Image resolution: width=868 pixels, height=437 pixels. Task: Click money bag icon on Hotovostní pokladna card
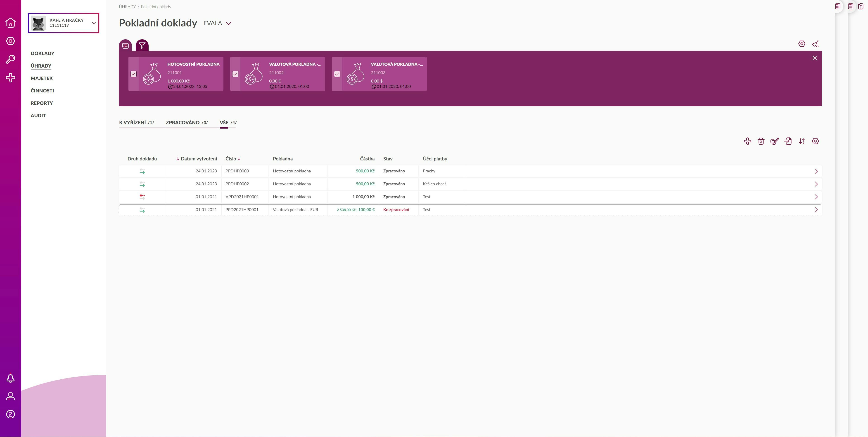click(x=152, y=74)
